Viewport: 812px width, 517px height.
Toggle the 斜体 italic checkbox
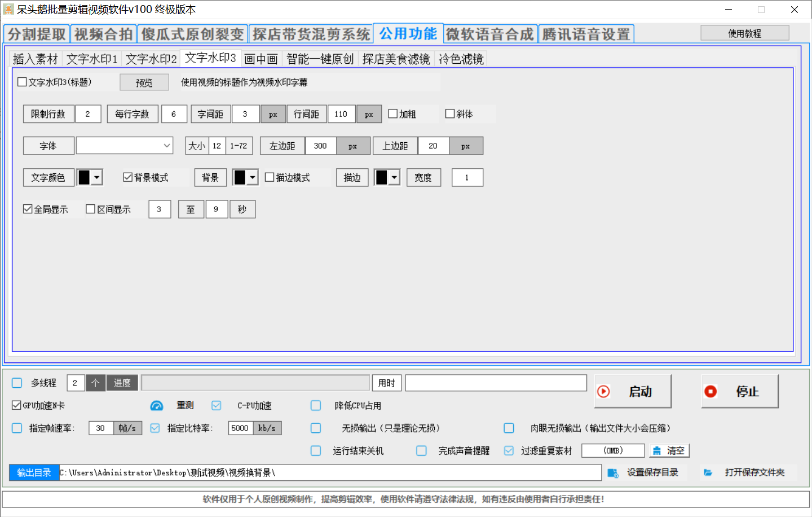pyautogui.click(x=450, y=113)
